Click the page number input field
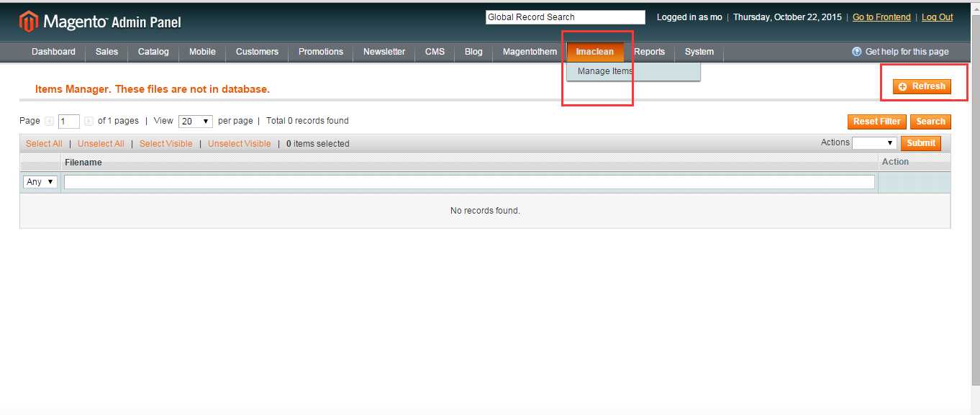 click(69, 122)
